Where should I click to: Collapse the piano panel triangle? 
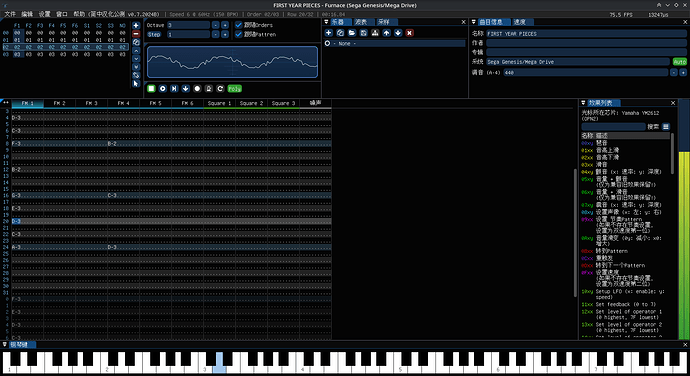coord(5,344)
